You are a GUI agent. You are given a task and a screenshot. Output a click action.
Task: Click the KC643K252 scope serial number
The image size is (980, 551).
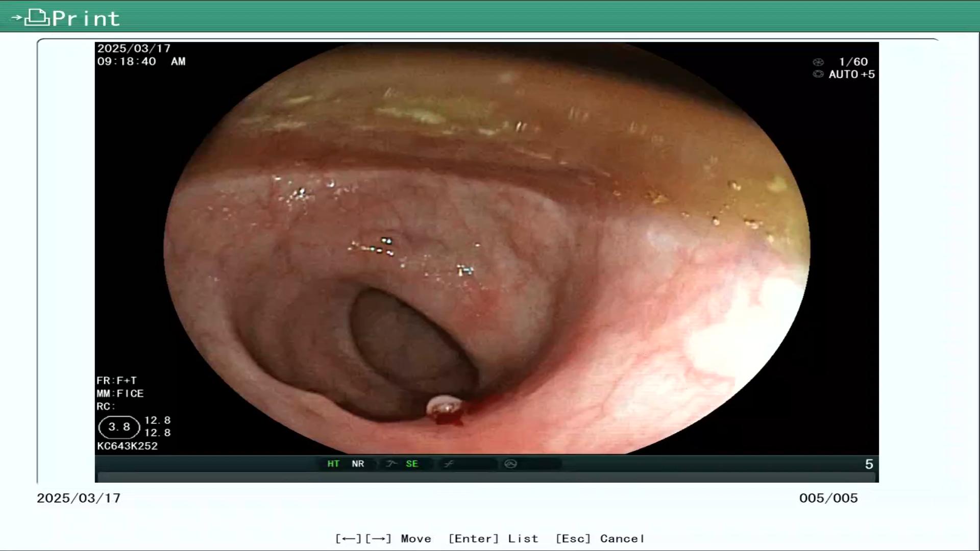tap(128, 446)
